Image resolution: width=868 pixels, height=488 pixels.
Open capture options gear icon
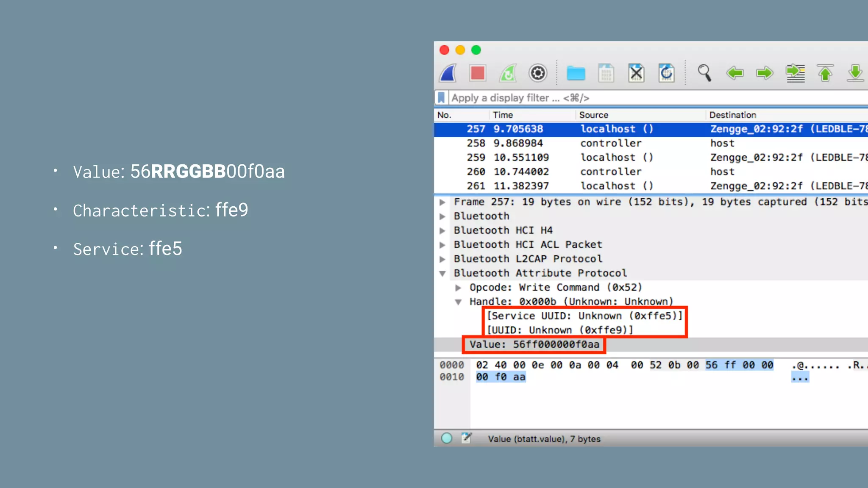tap(538, 73)
